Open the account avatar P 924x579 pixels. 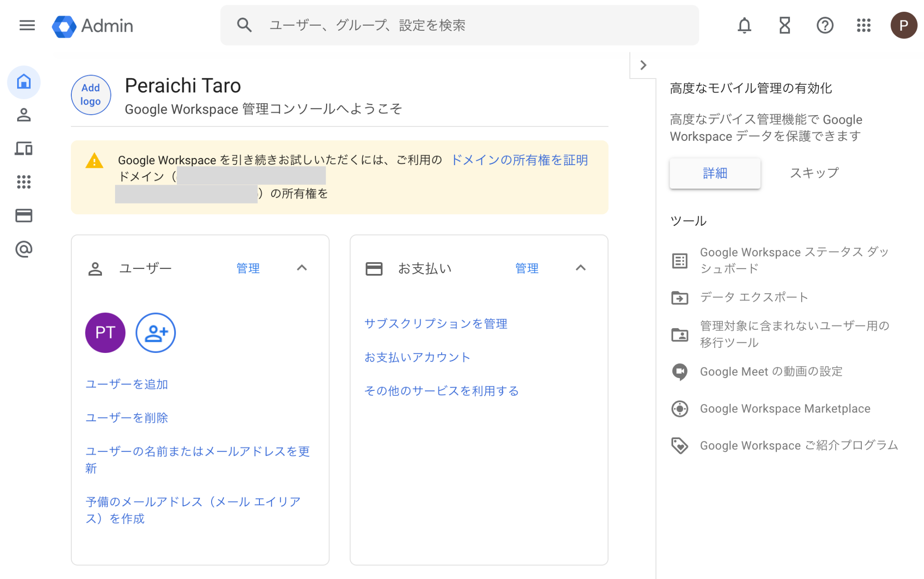(903, 25)
